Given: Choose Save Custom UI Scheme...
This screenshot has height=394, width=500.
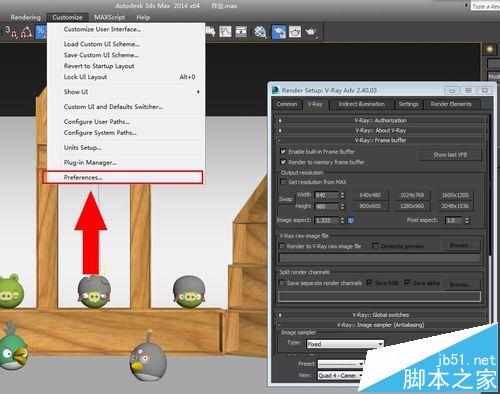Looking at the screenshot, I should [126, 55].
